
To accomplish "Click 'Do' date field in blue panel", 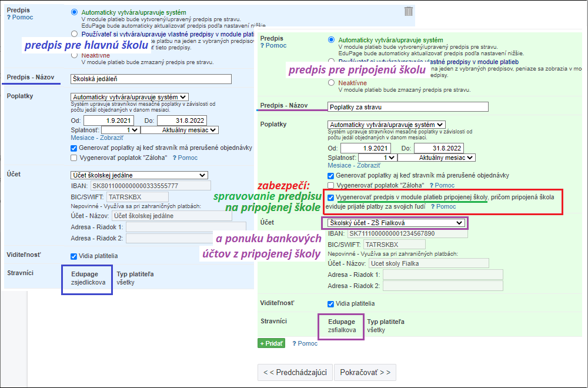I will [182, 121].
